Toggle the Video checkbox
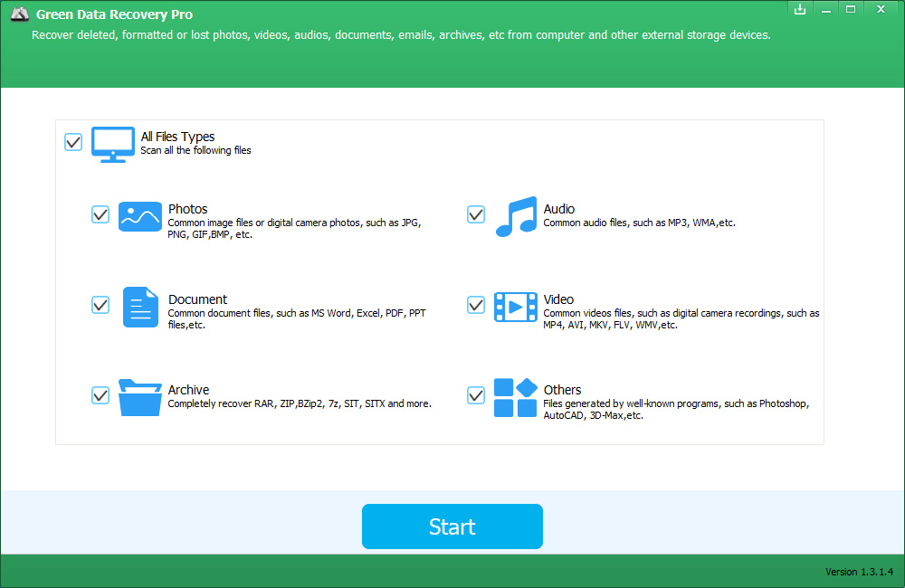The height and width of the screenshot is (588, 905). (x=476, y=305)
